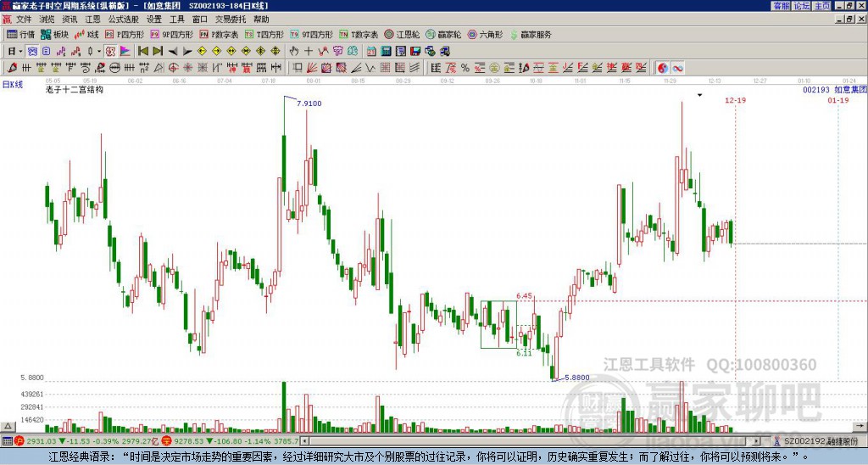The height and width of the screenshot is (465, 868).
Task: Click the SZ002192 融捷股份 status entry
Action: pos(820,441)
